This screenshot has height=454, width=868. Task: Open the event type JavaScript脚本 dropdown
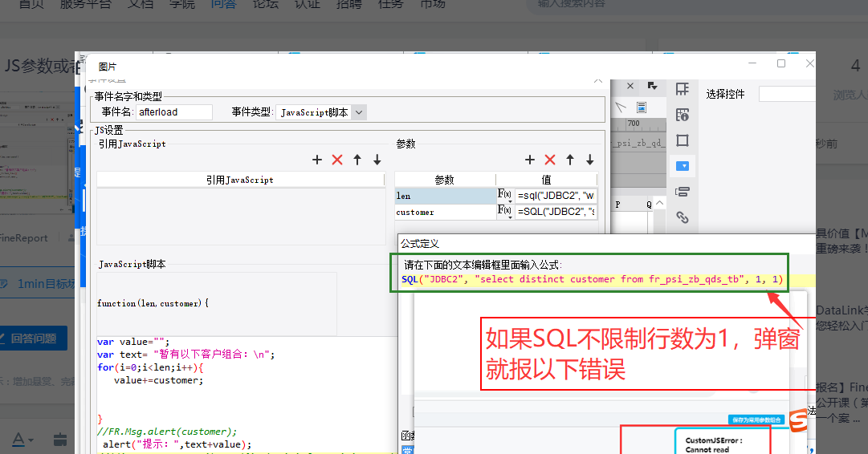tap(359, 112)
